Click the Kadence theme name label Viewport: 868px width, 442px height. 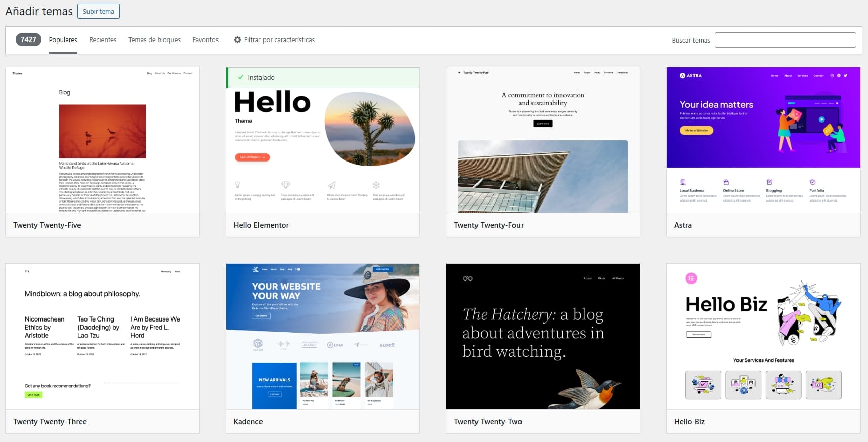[x=248, y=422]
